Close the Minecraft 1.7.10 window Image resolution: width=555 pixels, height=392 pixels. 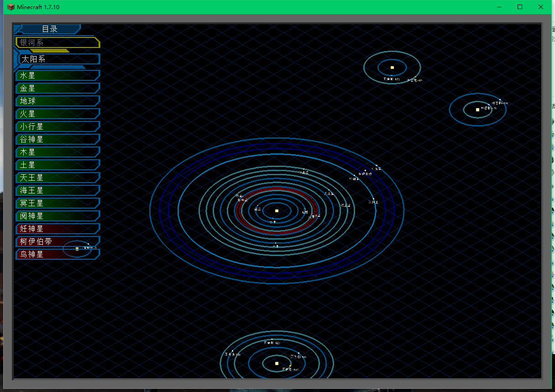(x=541, y=7)
